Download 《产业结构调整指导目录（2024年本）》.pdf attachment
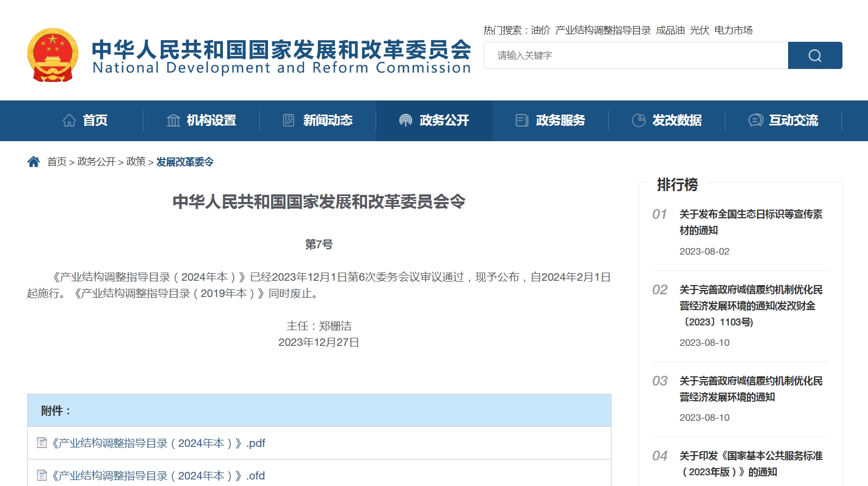This screenshot has width=868, height=486. point(158,443)
